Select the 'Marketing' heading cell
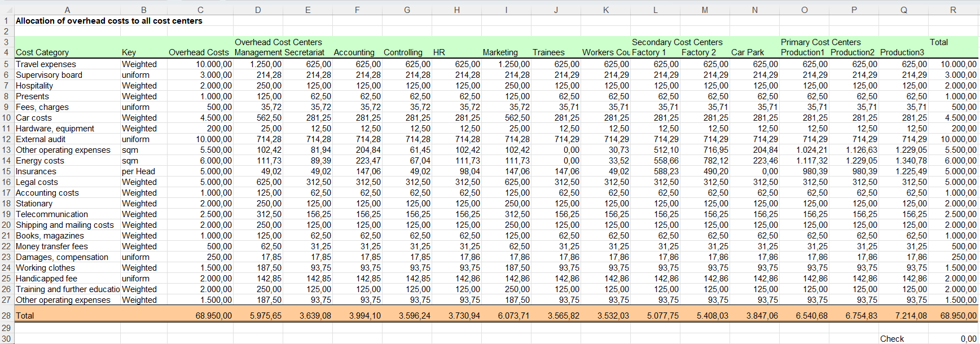Image resolution: width=980 pixels, height=344 pixels. tap(500, 52)
